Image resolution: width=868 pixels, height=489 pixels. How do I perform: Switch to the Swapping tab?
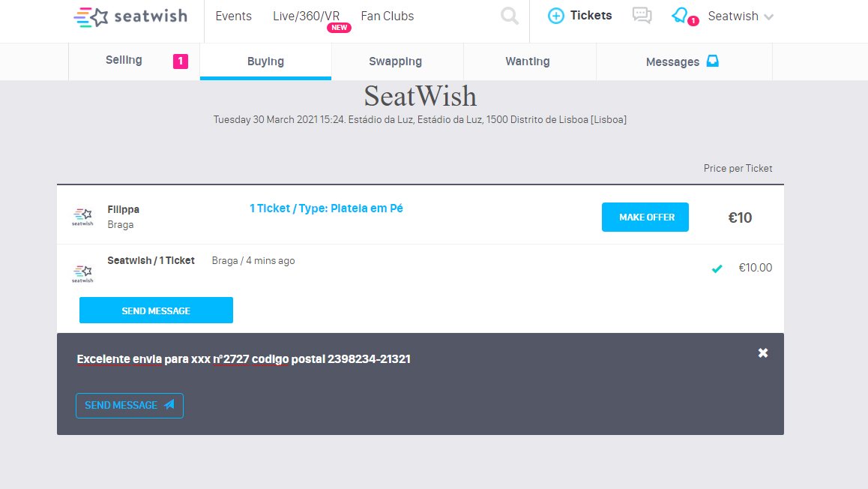395,61
